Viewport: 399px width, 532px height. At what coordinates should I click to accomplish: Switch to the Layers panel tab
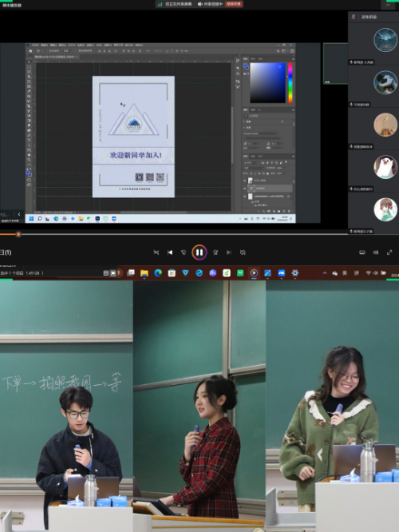point(246,157)
